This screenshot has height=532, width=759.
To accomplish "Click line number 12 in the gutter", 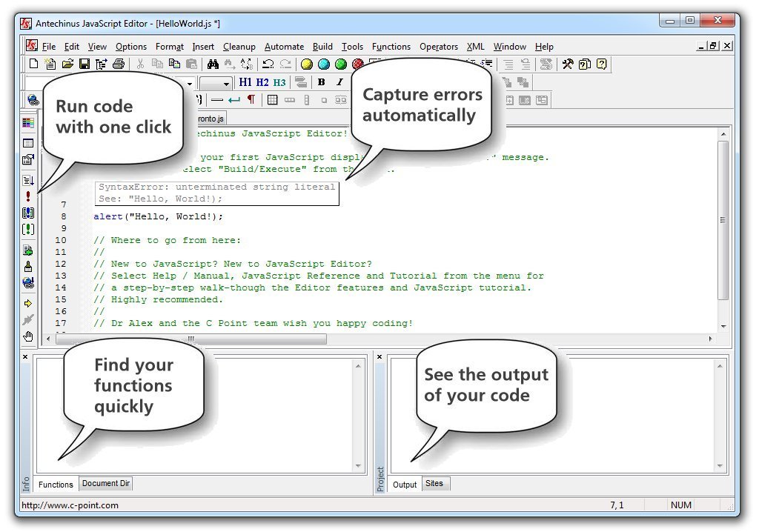I will coord(61,264).
